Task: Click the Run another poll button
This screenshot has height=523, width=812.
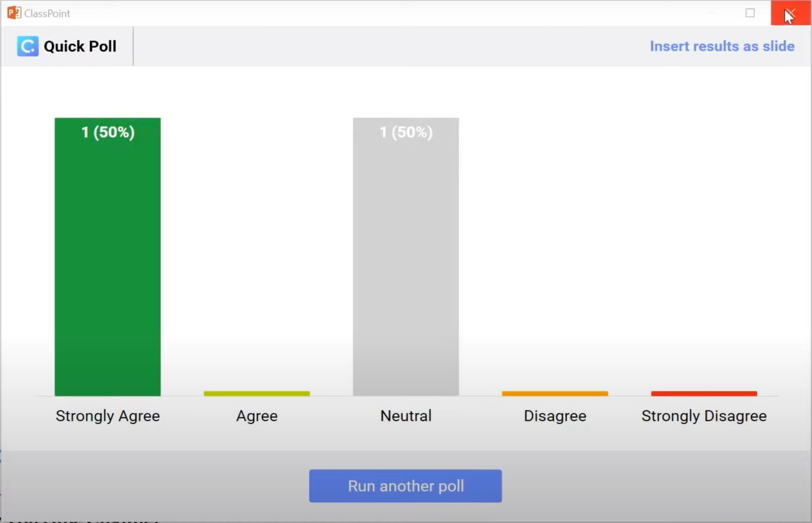Action: click(405, 486)
